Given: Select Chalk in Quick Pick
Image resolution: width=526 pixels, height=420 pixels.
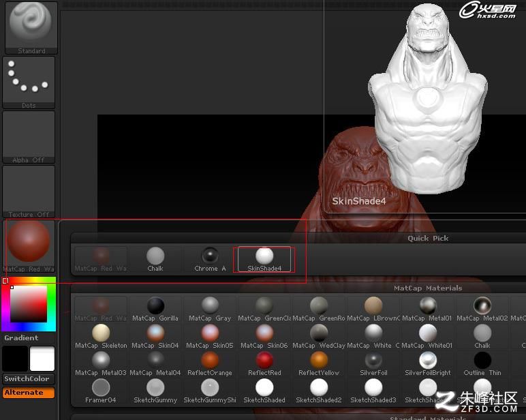Looking at the screenshot, I should pos(155,259).
